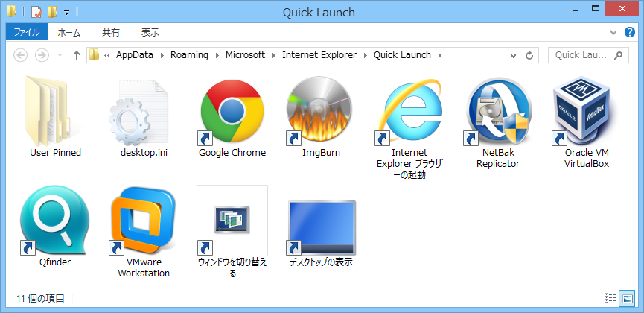
Task: Click the ImgBurn name label
Action: pos(321,153)
